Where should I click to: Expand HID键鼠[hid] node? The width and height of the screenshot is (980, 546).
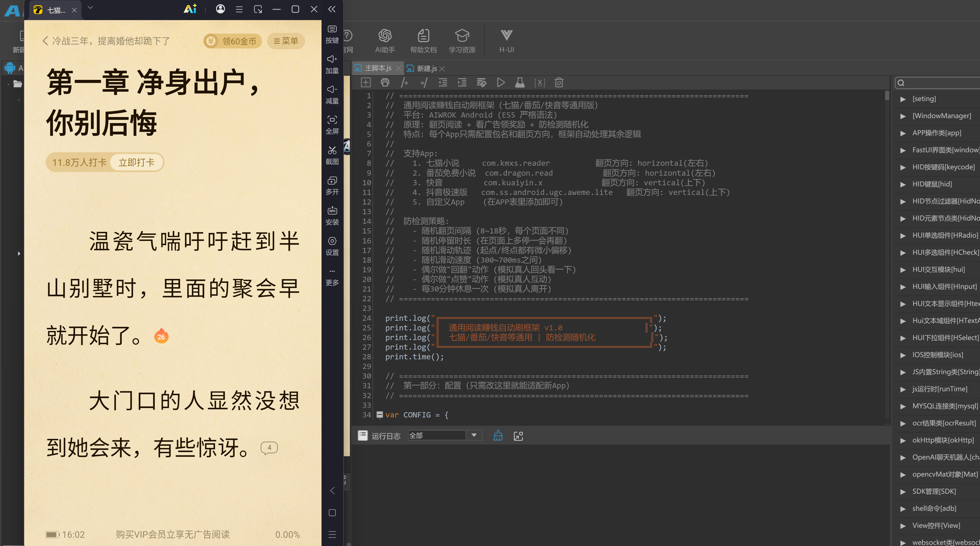[902, 184]
